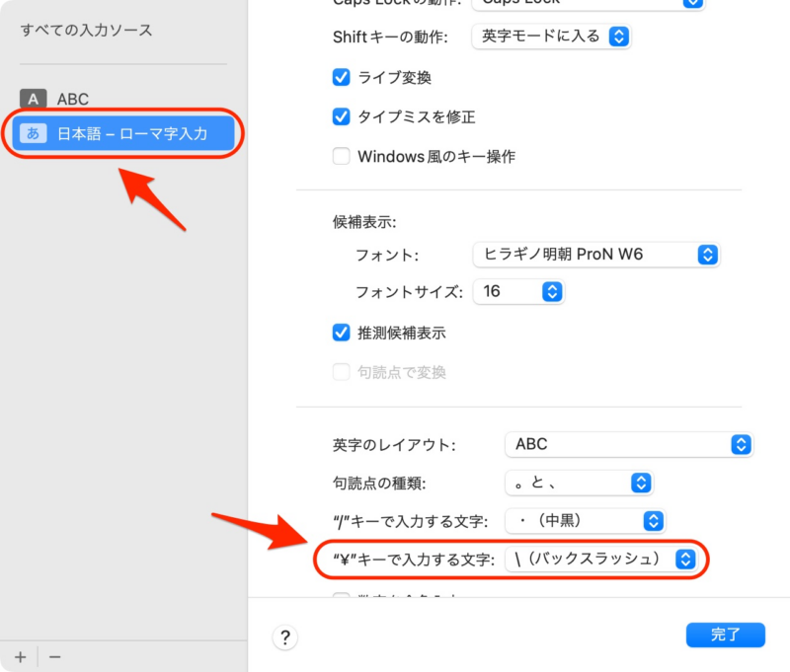Click the 'A' icon beside ABC
Viewport: 790px width, 672px height.
click(x=34, y=99)
